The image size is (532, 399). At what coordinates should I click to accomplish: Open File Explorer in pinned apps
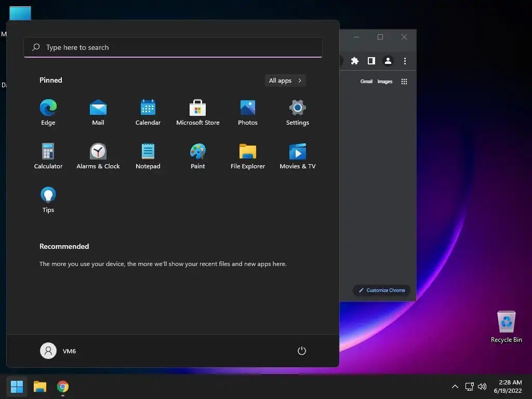(x=248, y=156)
